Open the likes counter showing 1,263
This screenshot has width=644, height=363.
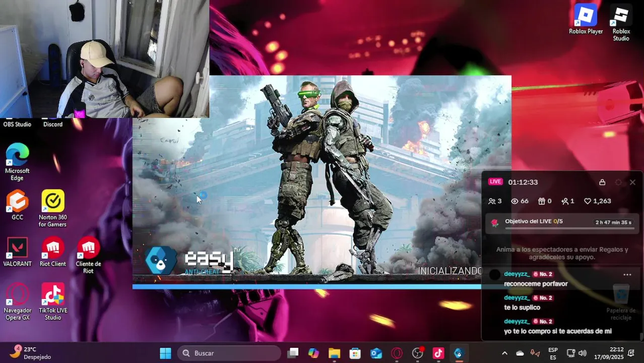(x=598, y=201)
